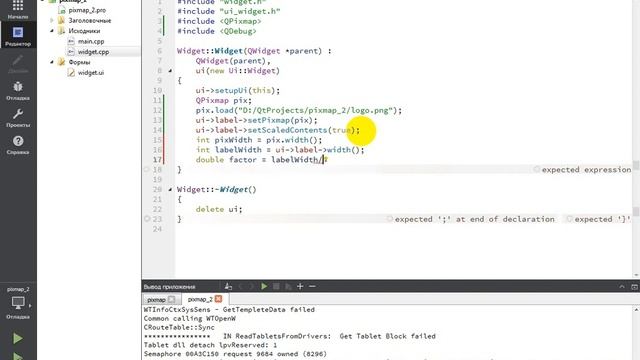Zoom in output text with plus icon
The width and height of the screenshot is (640, 360).
pos(300,287)
